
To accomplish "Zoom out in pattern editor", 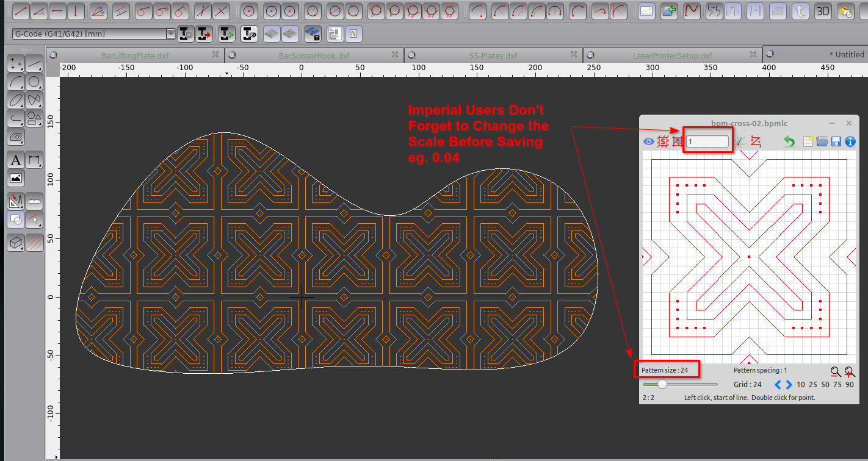I will [835, 371].
